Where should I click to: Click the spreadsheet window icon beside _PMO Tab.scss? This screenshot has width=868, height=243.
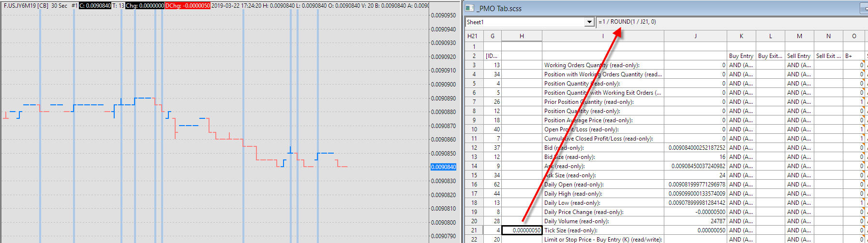pyautogui.click(x=469, y=8)
